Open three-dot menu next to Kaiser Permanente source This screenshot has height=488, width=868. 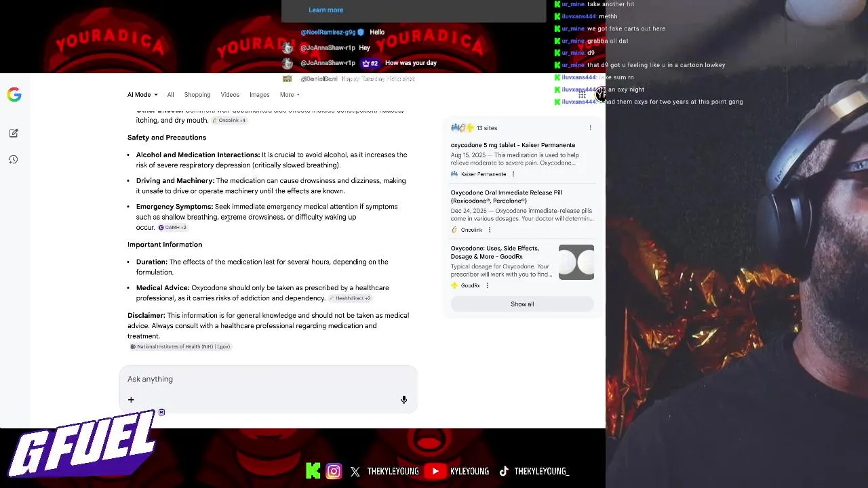tap(513, 174)
